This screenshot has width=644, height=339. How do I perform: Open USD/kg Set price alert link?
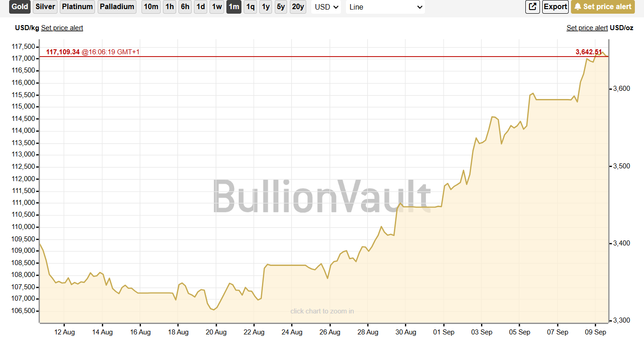pos(62,28)
